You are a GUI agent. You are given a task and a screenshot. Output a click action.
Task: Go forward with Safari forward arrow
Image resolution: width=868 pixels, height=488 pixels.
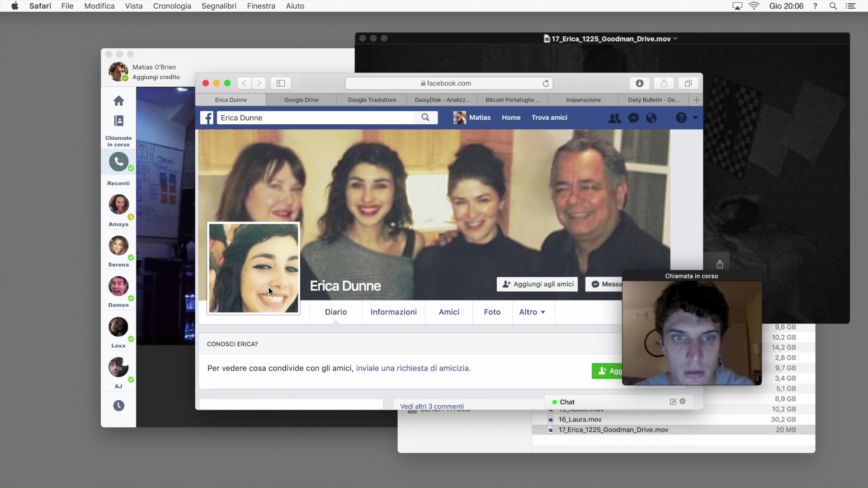pos(259,83)
